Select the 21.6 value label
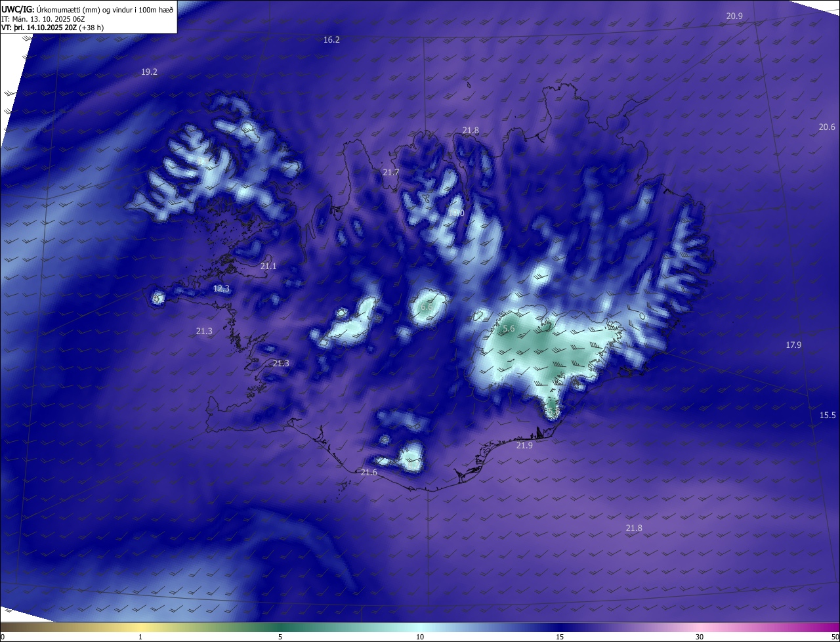Image resolution: width=840 pixels, height=642 pixels. click(x=369, y=473)
